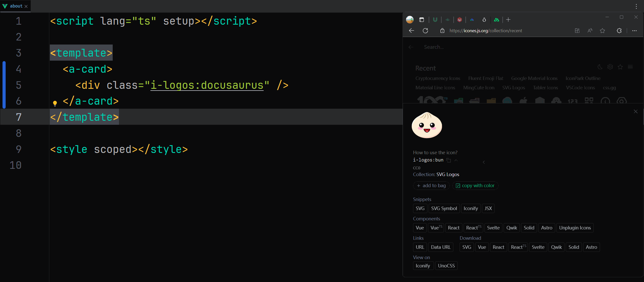Image resolution: width=644 pixels, height=282 pixels.
Task: Open the SVG Logos collection link
Action: click(x=448, y=174)
